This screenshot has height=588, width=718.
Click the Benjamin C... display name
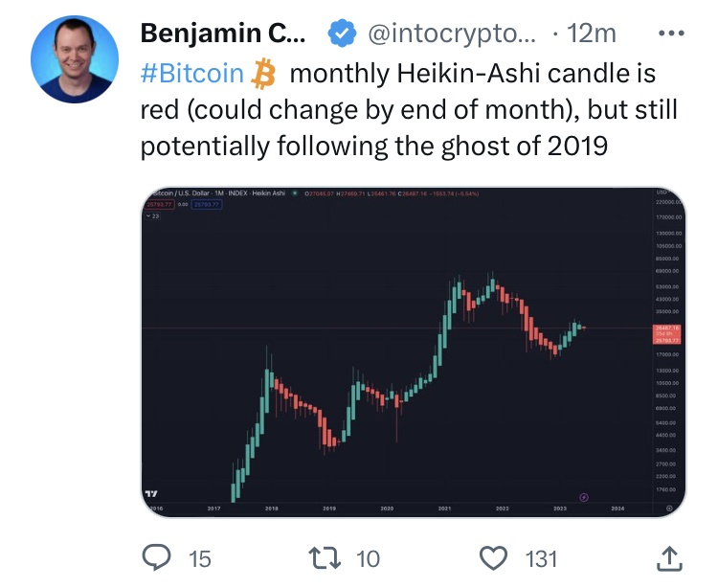tap(225, 34)
